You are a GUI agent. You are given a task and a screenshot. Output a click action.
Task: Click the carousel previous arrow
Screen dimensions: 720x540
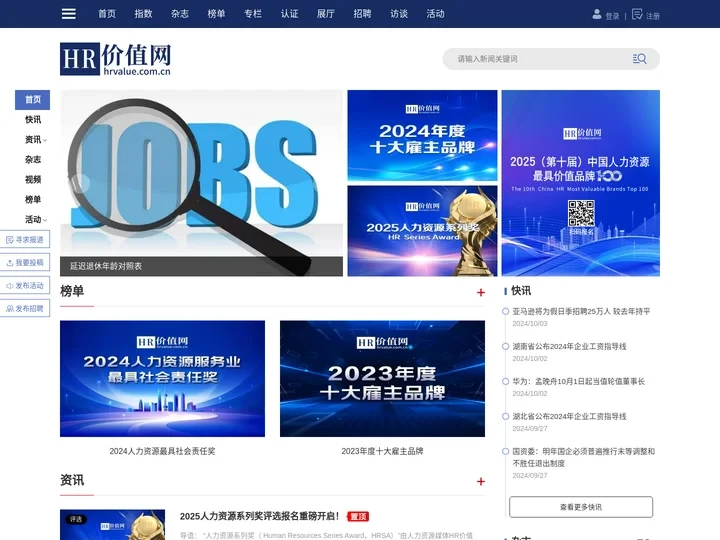pyautogui.click(x=79, y=183)
